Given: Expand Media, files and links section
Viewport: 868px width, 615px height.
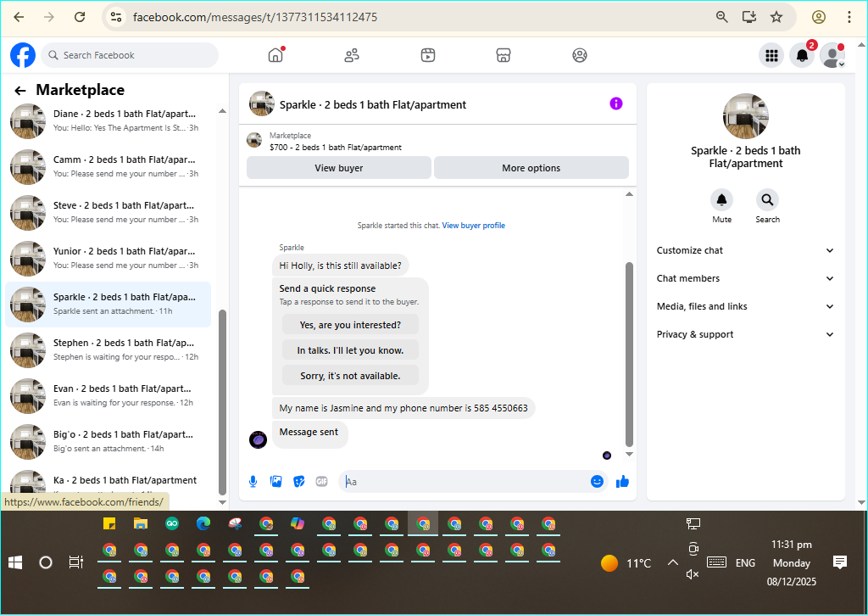Looking at the screenshot, I should pos(745,306).
